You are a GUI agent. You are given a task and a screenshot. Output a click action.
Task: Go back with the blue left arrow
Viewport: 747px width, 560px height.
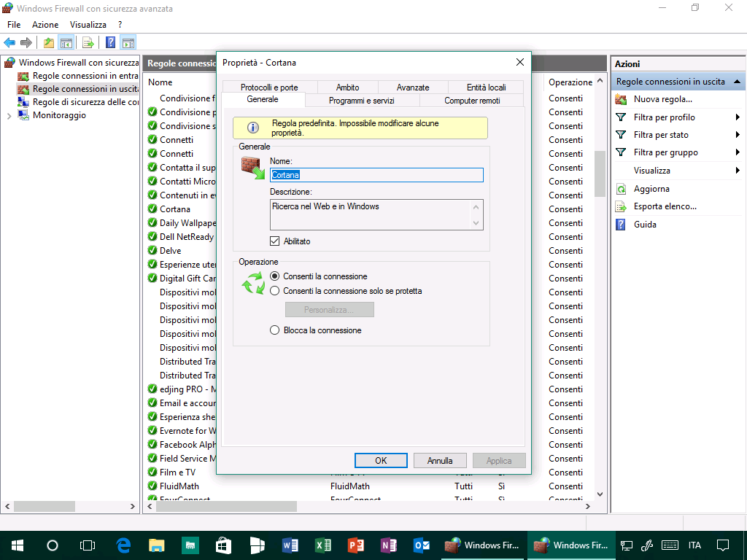[9, 43]
